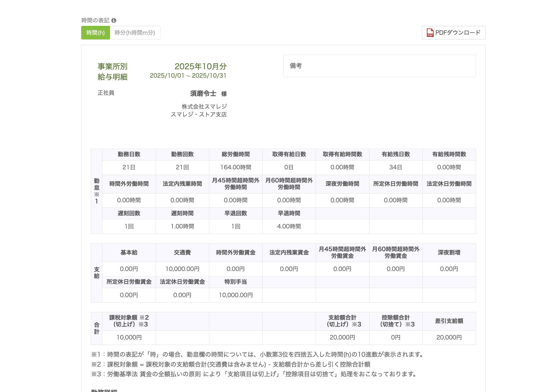This screenshot has width=535, height=392.
Task: Click the 課税対象額 value 10,000円
Action: click(129, 337)
